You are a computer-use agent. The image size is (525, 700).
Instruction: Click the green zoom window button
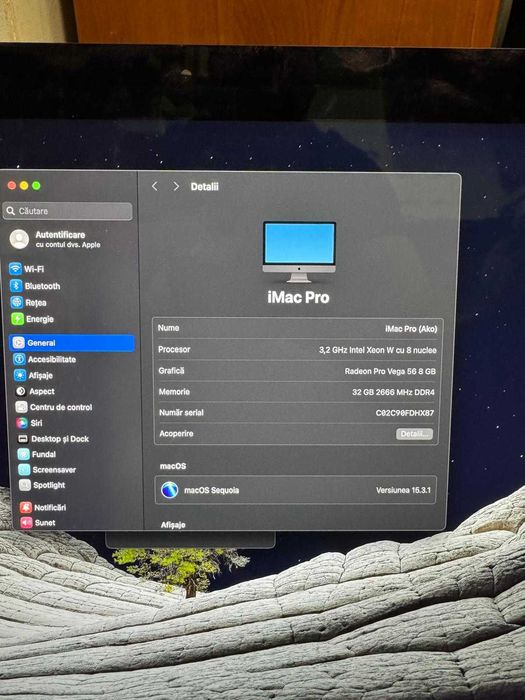point(36,185)
